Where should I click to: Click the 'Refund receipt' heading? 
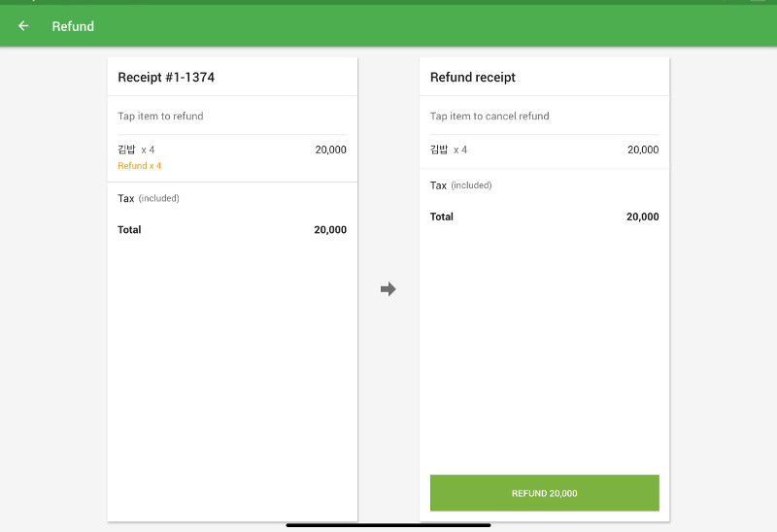coord(473,77)
